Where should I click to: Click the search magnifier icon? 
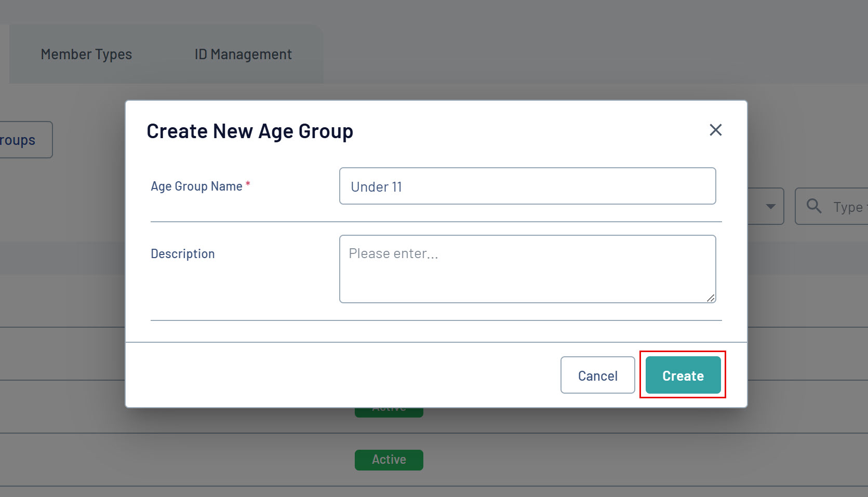813,206
